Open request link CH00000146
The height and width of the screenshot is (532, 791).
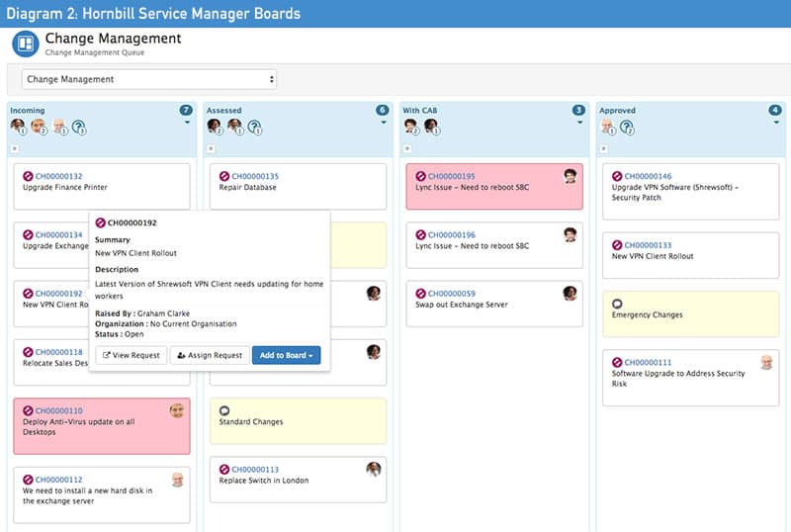coord(649,176)
